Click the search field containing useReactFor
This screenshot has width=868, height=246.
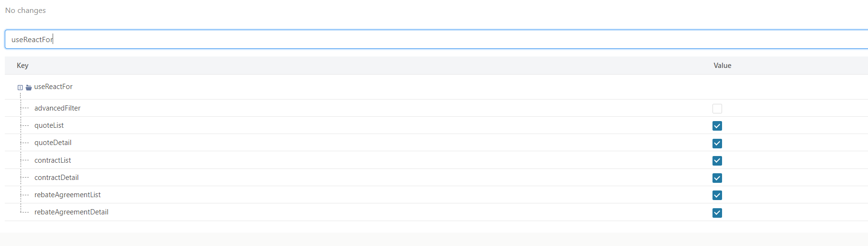431,39
